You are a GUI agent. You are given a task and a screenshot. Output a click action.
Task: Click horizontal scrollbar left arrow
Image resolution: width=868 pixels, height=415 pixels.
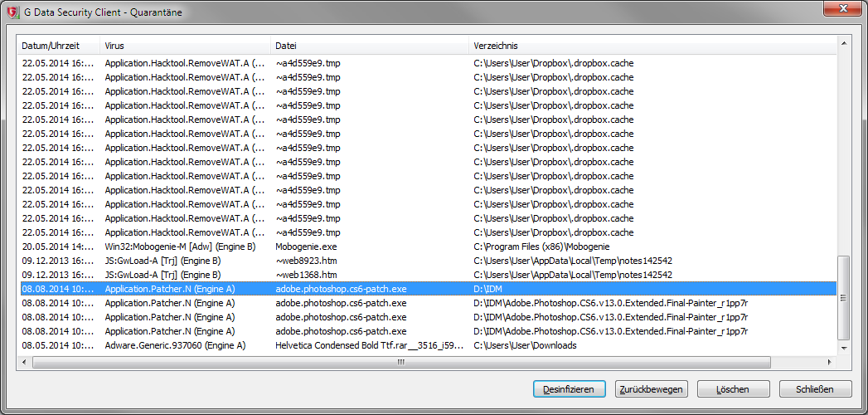click(x=24, y=363)
